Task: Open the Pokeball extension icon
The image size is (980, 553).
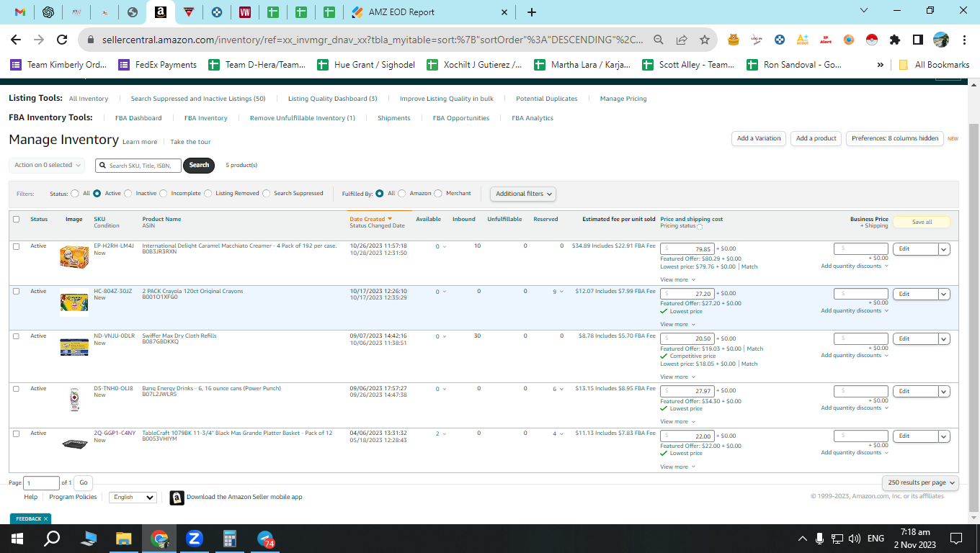Action: 872,40
